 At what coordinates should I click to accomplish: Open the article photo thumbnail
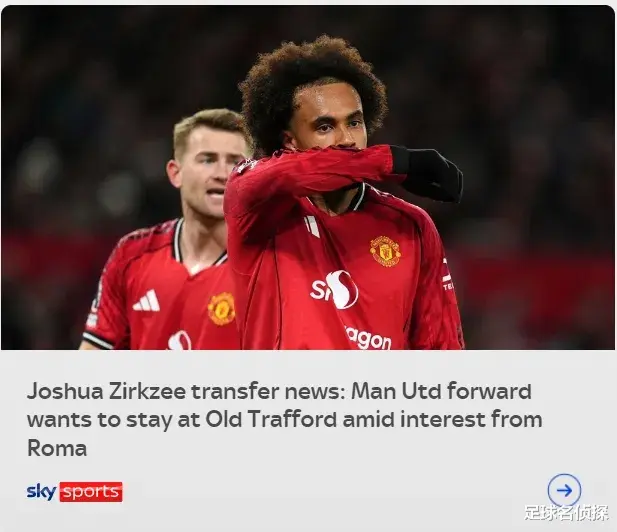(x=308, y=177)
